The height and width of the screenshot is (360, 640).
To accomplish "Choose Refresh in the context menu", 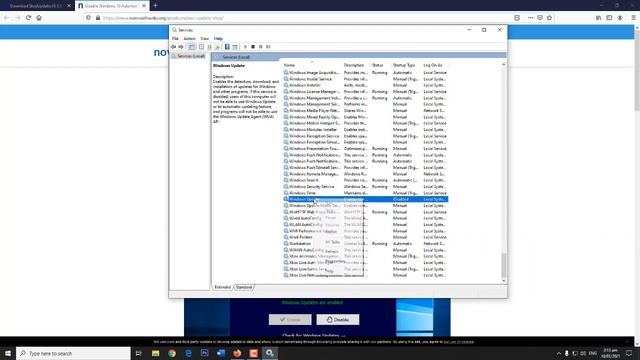I will (332, 251).
